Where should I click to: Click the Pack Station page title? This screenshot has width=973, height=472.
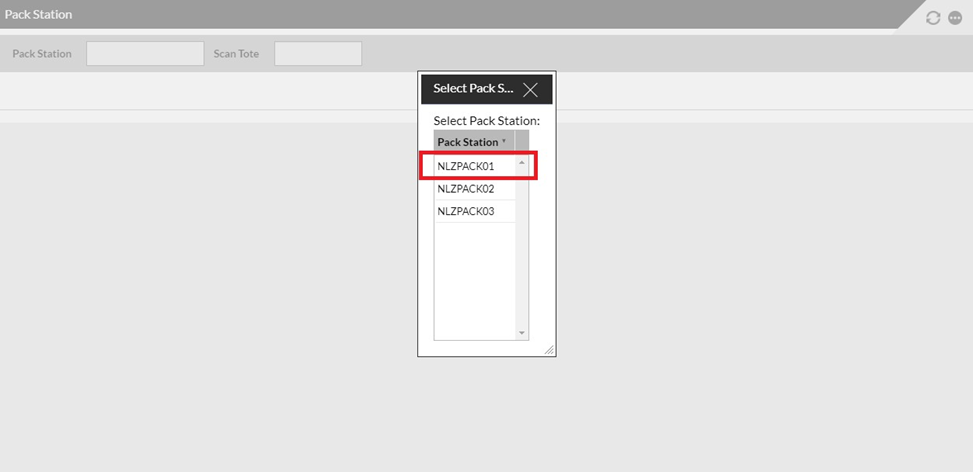coord(38,15)
